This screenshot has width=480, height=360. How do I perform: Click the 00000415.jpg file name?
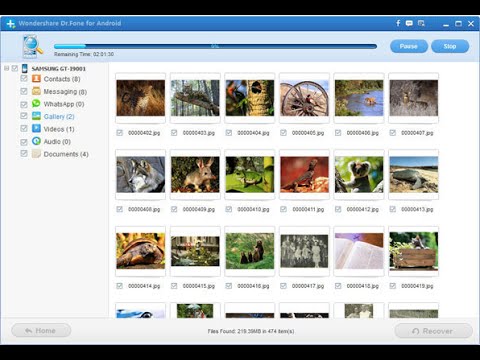199,286
